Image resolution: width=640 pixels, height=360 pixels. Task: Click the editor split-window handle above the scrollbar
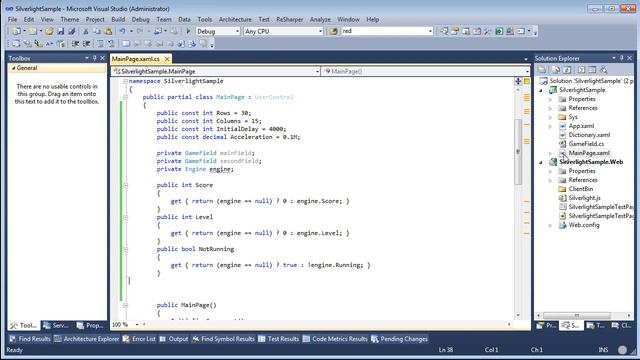(x=518, y=81)
